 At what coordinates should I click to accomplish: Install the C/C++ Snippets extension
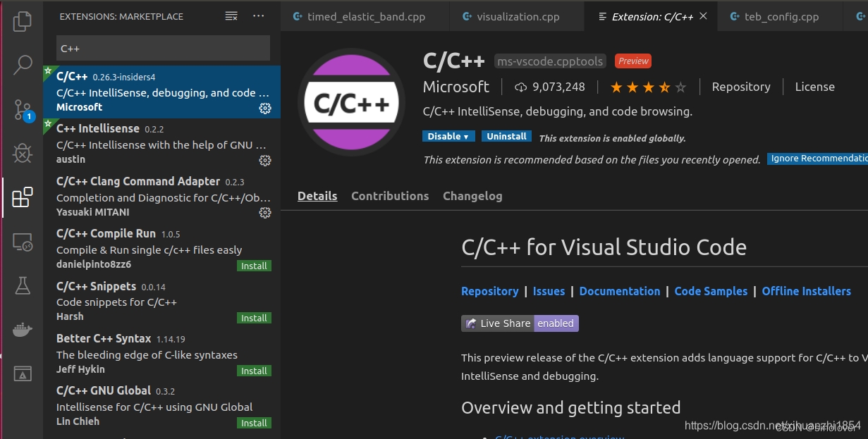pos(254,318)
